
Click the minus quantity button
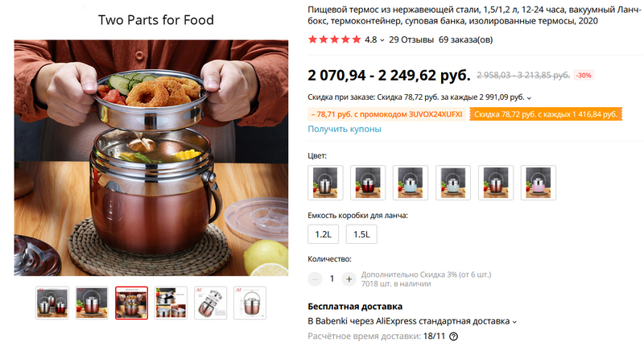tap(316, 279)
